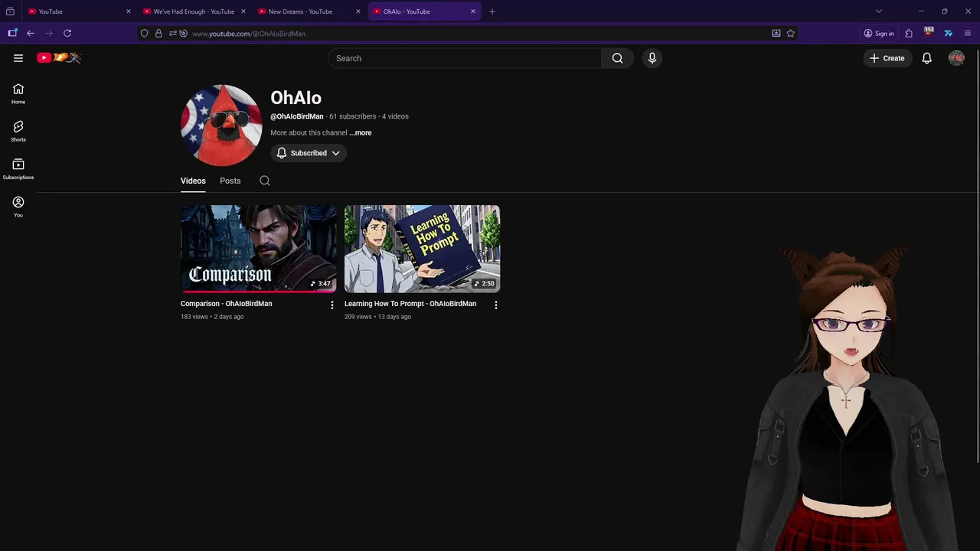Search within the OhAIo channel
This screenshot has width=980, height=551.
(265, 181)
